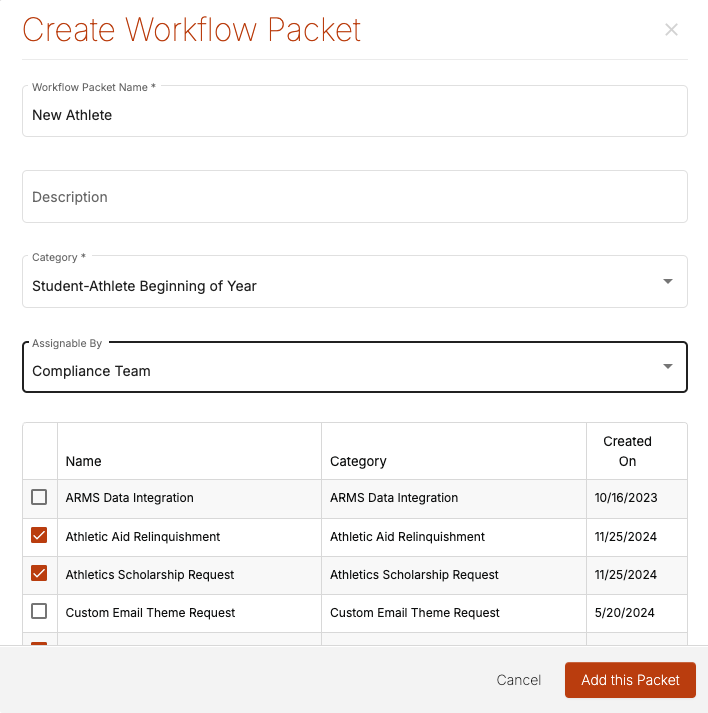Select ARMS Data Integration name cell
Screen dimensions: 708x713
point(189,498)
